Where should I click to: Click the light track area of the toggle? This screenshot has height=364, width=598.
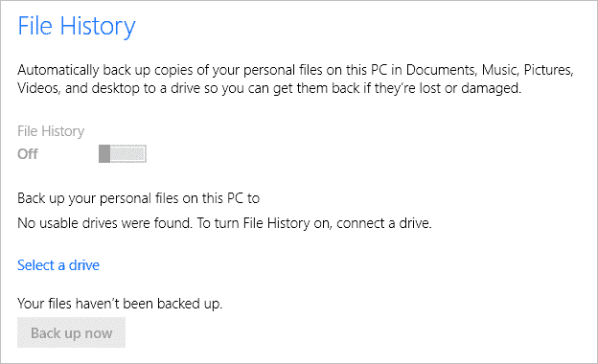128,153
